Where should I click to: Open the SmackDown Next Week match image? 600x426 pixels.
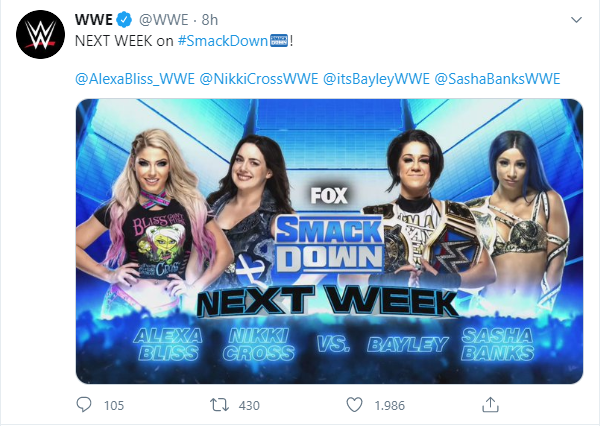pyautogui.click(x=329, y=242)
